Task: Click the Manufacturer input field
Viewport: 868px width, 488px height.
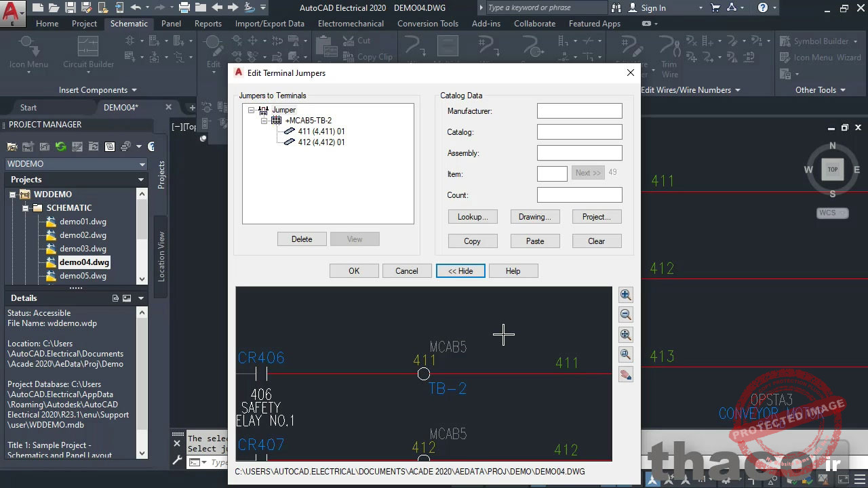Action: tap(579, 111)
